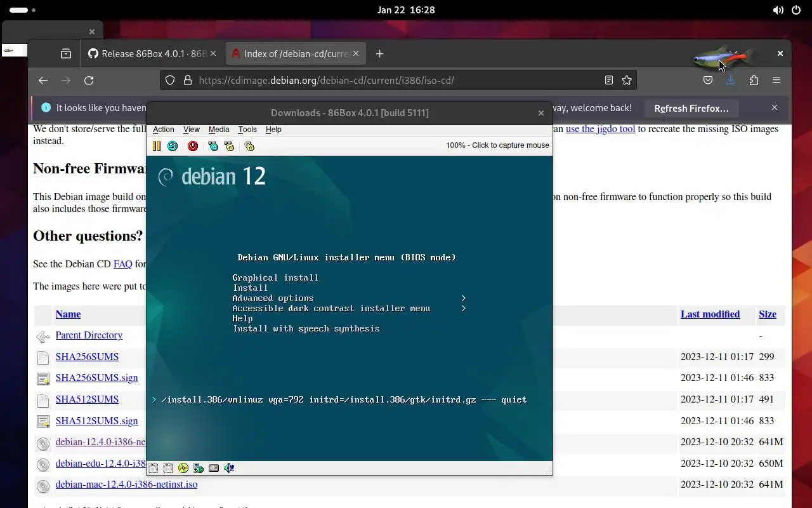Screen dimensions: 812x508
Task: Open a new Firefox tab
Action: pos(379,54)
